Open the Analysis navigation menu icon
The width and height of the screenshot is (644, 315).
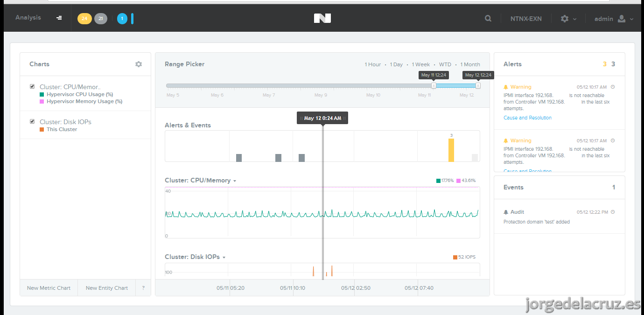click(x=59, y=18)
